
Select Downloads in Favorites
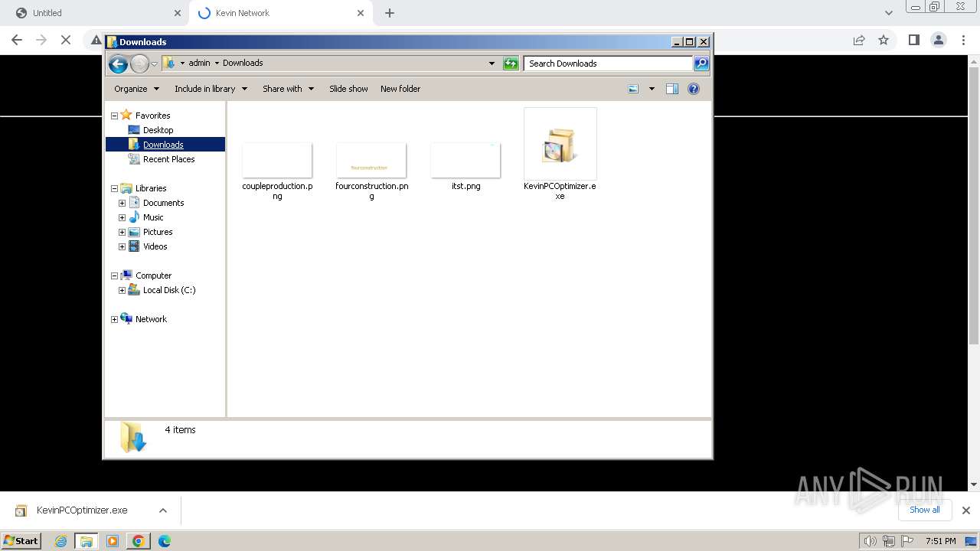pyautogui.click(x=163, y=145)
